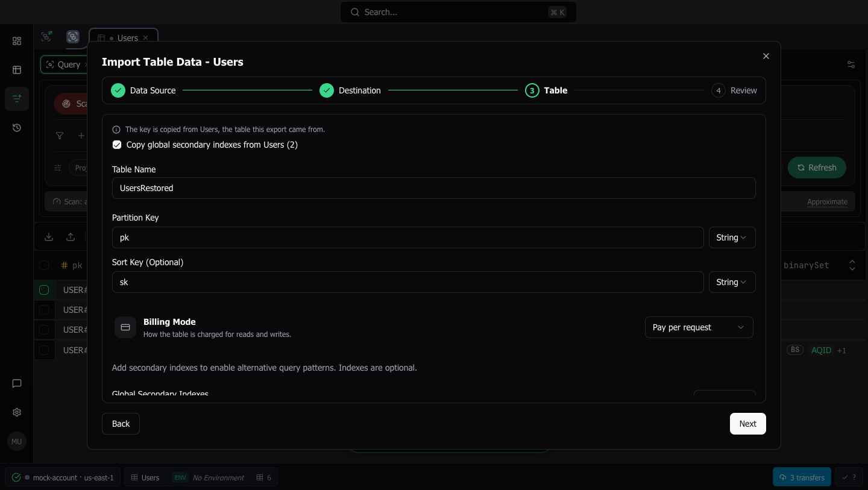Click the Sort Key input field
Screen dimensions: 868x490
(x=408, y=282)
